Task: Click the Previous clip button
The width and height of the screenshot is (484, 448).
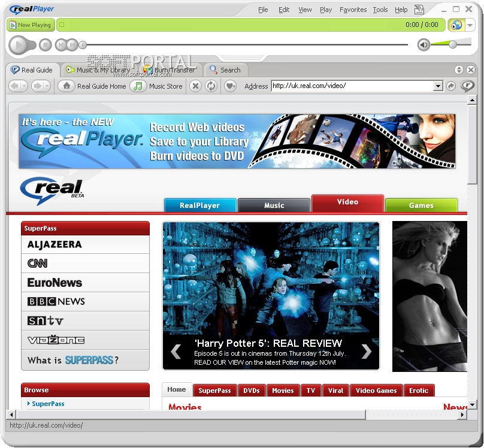Action: point(61,45)
